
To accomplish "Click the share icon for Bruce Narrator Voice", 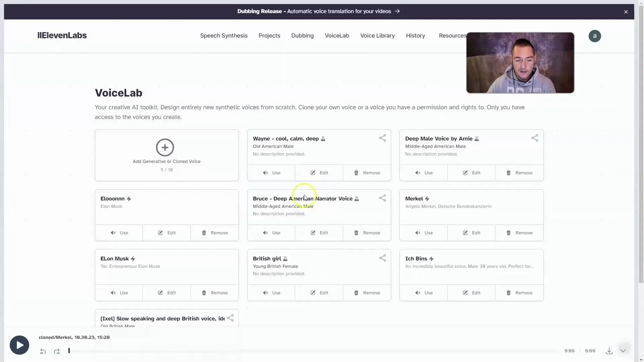I will [382, 198].
